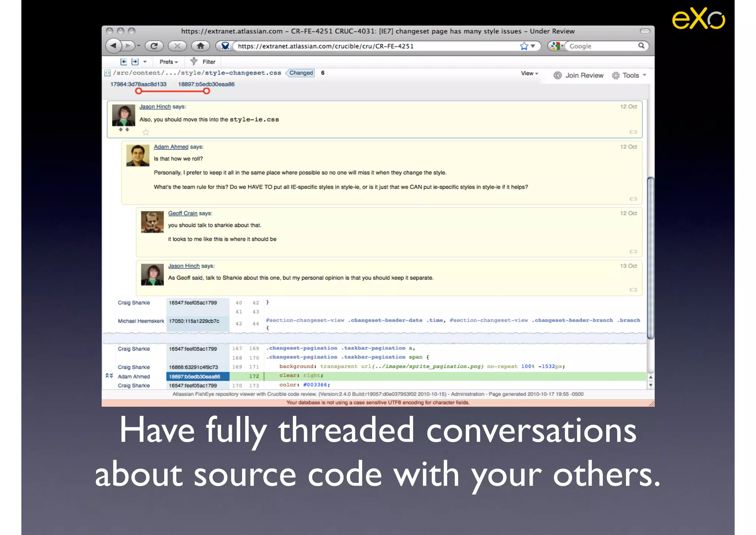The height and width of the screenshot is (535, 756).
Task: Click Adam Ahmed's avatar thumbnail
Action: point(138,155)
